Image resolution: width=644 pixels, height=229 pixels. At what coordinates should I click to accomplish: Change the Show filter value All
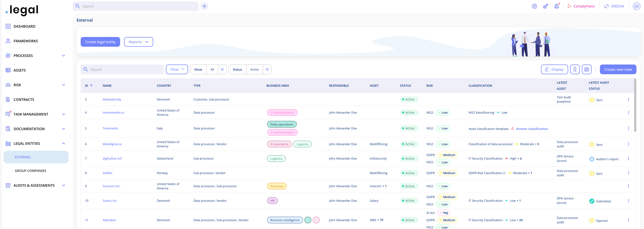coord(212,69)
